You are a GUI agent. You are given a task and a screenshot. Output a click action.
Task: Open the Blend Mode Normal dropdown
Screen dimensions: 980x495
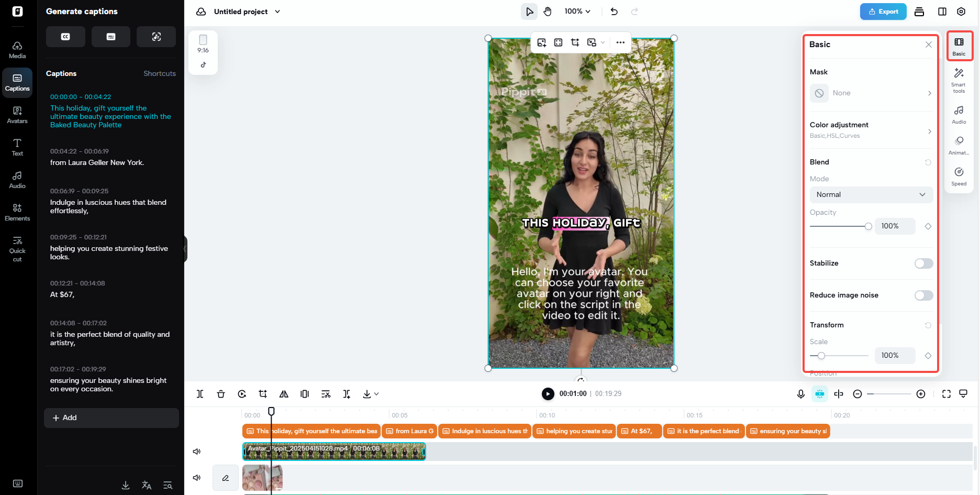click(x=871, y=195)
